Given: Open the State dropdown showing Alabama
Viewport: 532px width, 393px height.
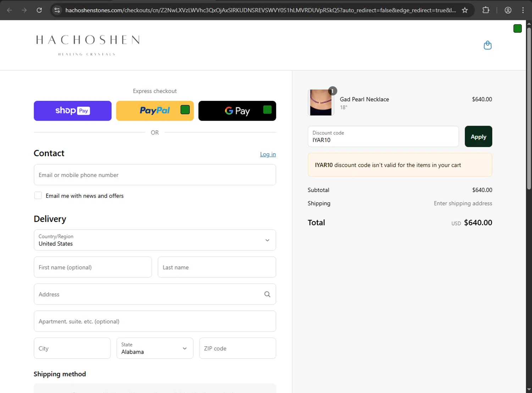Looking at the screenshot, I should (155, 348).
